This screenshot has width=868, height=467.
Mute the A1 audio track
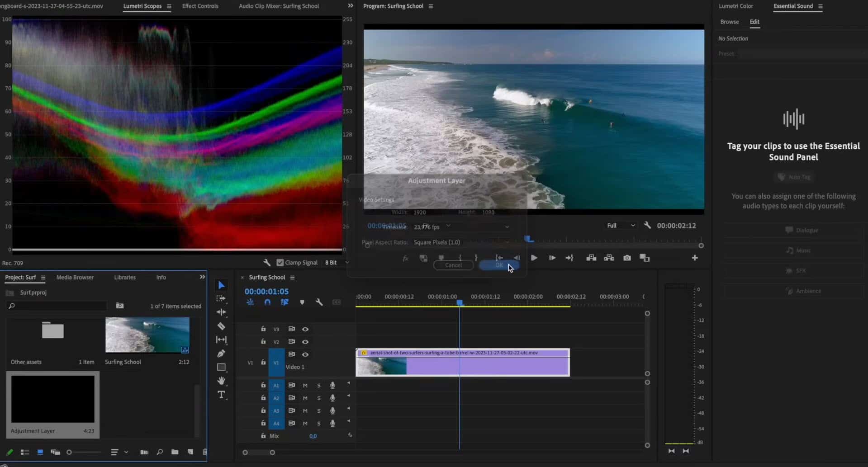click(x=305, y=385)
